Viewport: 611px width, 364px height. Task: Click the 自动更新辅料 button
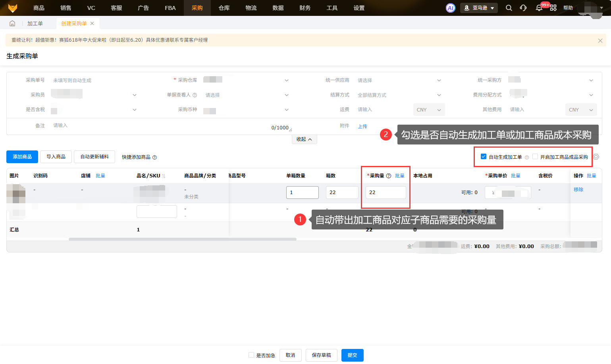click(x=94, y=157)
